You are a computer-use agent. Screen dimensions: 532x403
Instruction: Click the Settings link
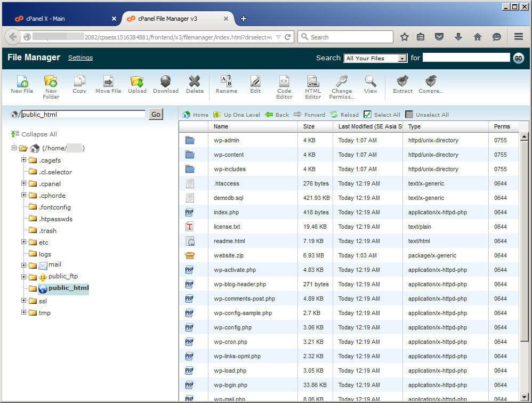pos(80,58)
